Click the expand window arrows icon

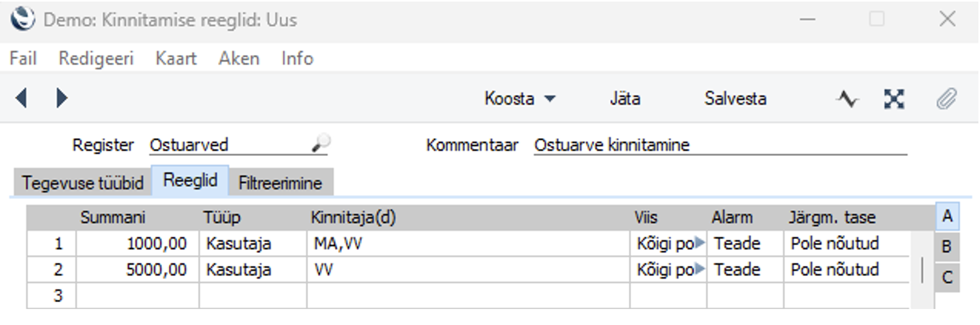(x=894, y=99)
